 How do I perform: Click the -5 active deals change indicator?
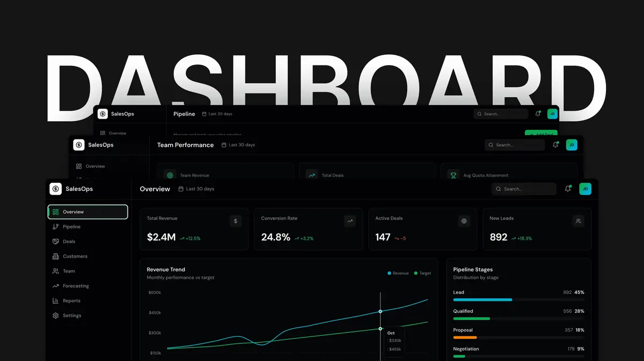pyautogui.click(x=400, y=238)
